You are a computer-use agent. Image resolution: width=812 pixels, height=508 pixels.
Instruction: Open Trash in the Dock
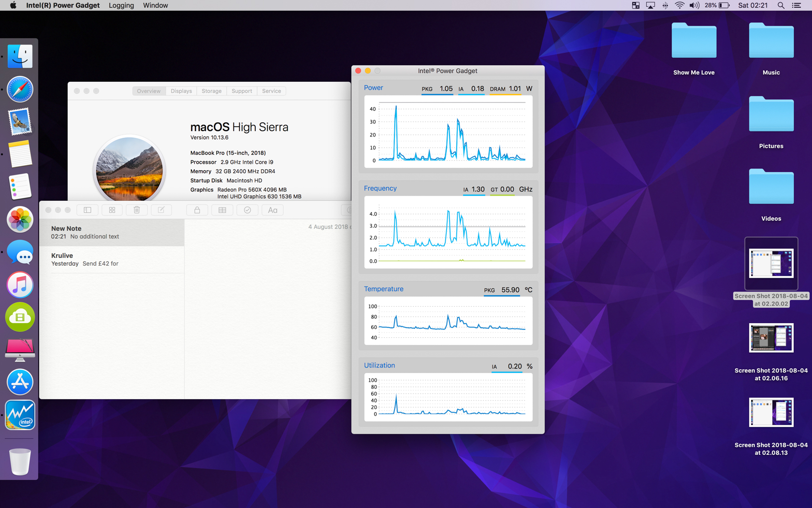tap(20, 462)
